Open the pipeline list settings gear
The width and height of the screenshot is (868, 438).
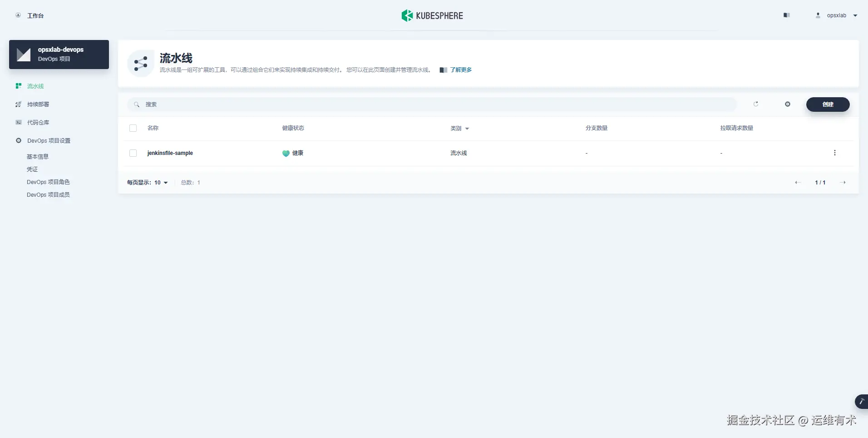[787, 104]
